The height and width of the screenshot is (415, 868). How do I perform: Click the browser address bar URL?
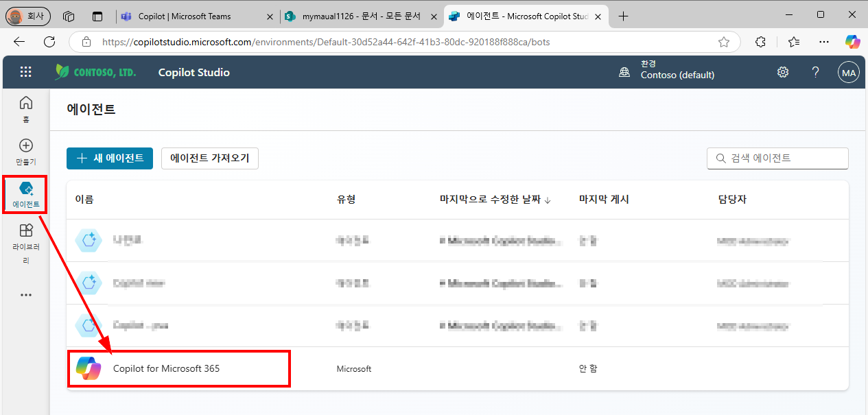click(326, 42)
